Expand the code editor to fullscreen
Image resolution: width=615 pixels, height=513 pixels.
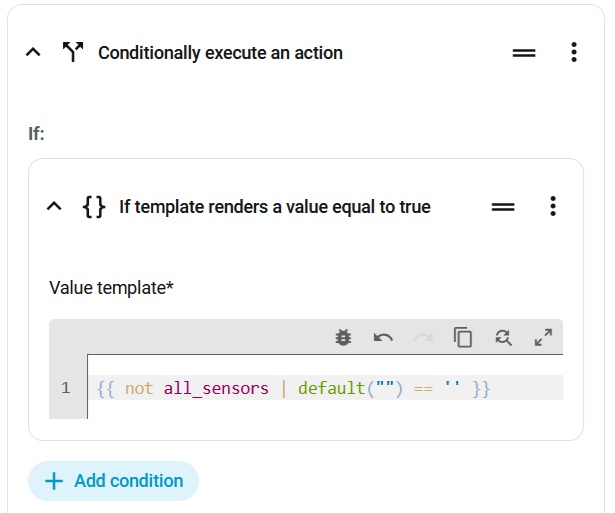[543, 337]
